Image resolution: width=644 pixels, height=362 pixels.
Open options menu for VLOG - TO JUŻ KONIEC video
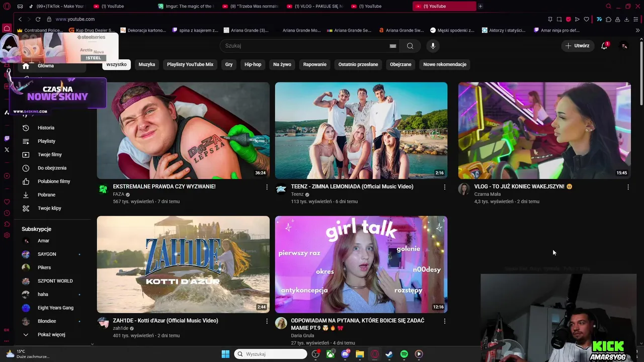coord(628,187)
